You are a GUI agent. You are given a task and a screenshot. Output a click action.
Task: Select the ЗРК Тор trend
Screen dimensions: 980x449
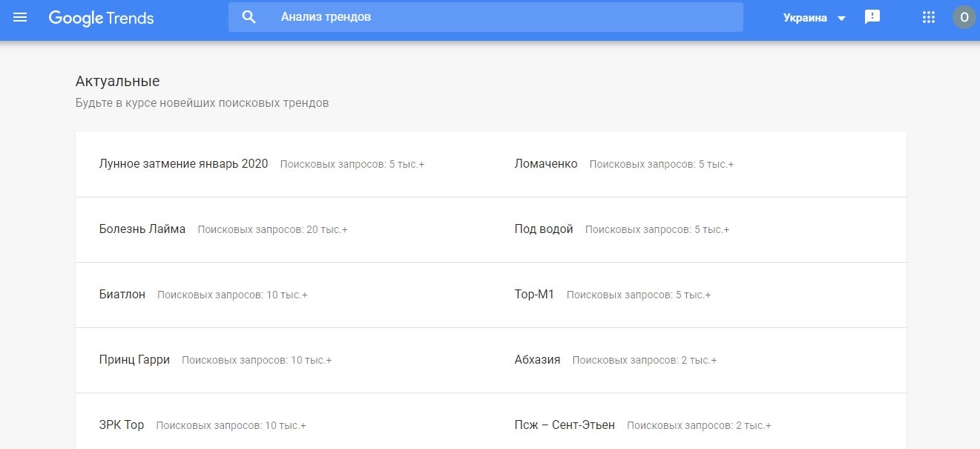[x=122, y=425]
